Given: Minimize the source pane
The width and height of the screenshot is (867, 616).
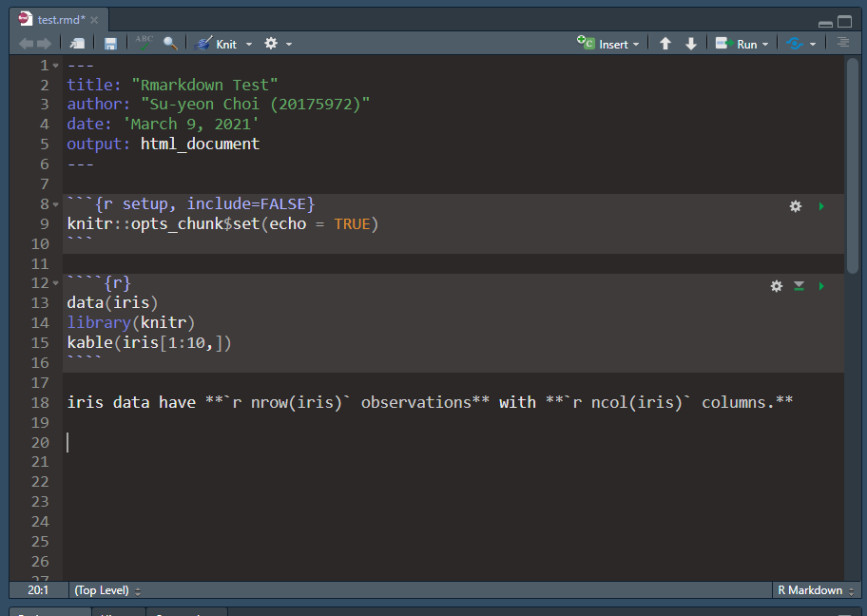Looking at the screenshot, I should click(825, 23).
